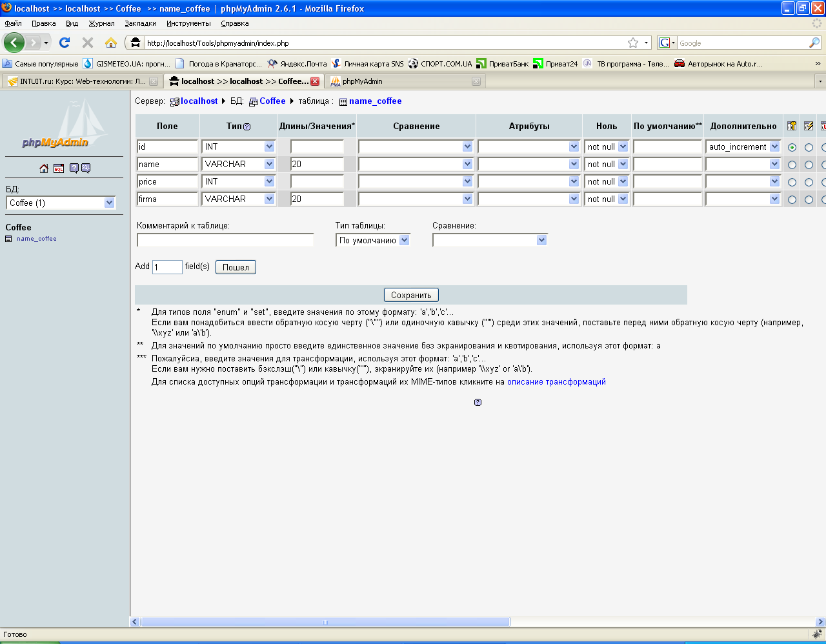
Task: Open the Ноль dropdown for id field
Action: [x=607, y=146]
